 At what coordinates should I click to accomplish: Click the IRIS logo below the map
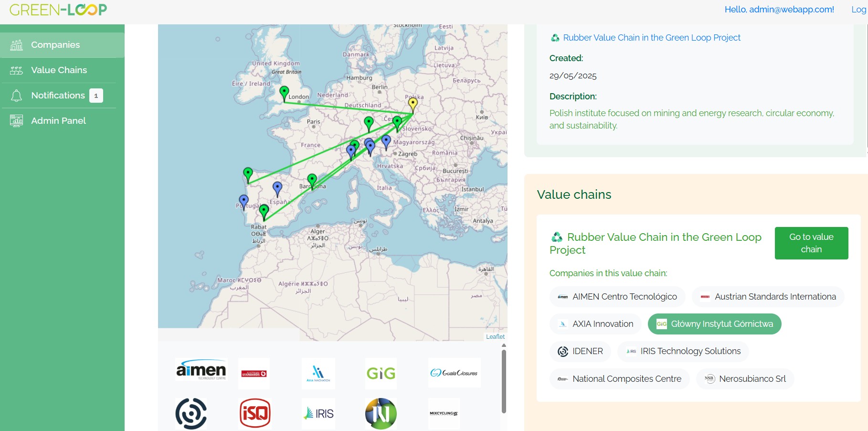[318, 413]
